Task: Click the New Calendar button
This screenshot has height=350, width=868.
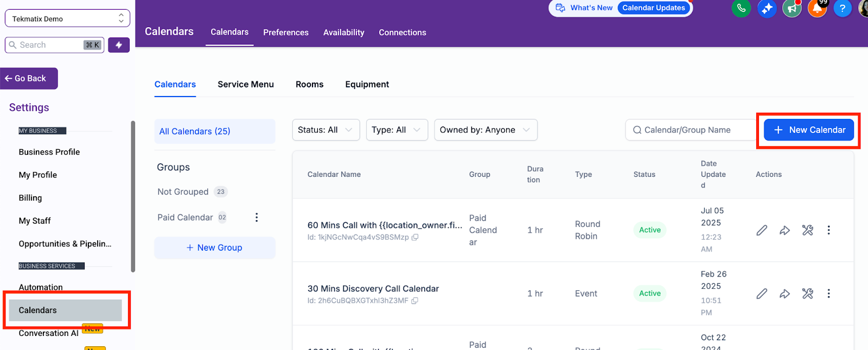Action: [x=809, y=130]
